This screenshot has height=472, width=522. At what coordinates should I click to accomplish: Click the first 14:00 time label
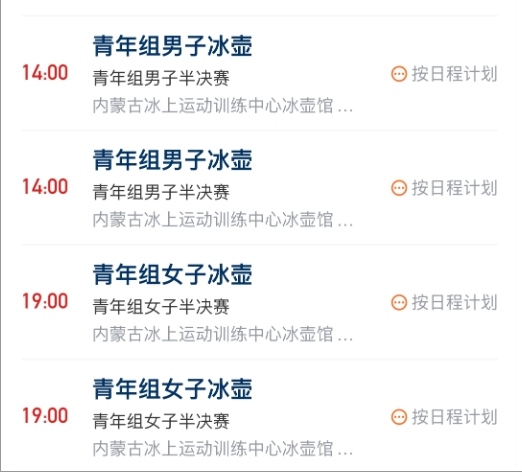click(45, 73)
